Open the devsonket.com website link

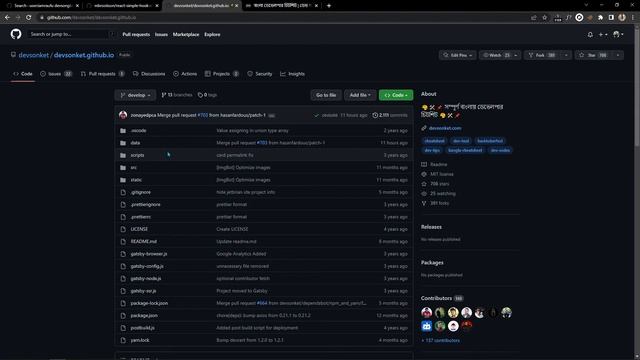(x=445, y=128)
